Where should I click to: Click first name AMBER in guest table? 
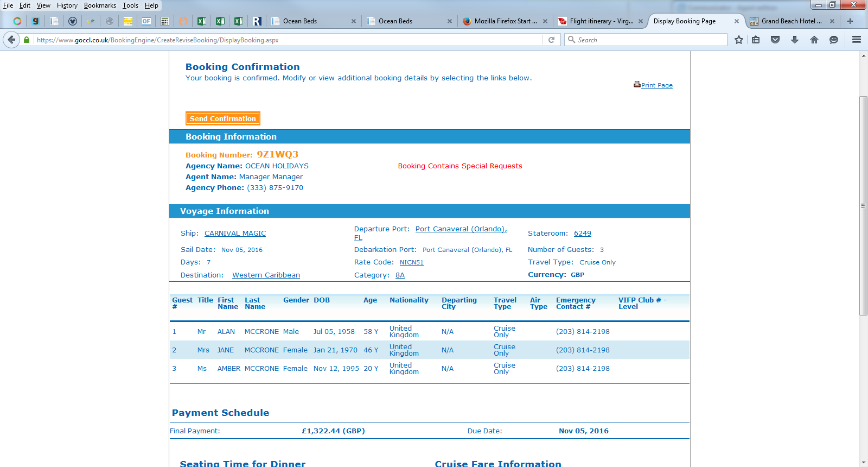pyautogui.click(x=229, y=368)
